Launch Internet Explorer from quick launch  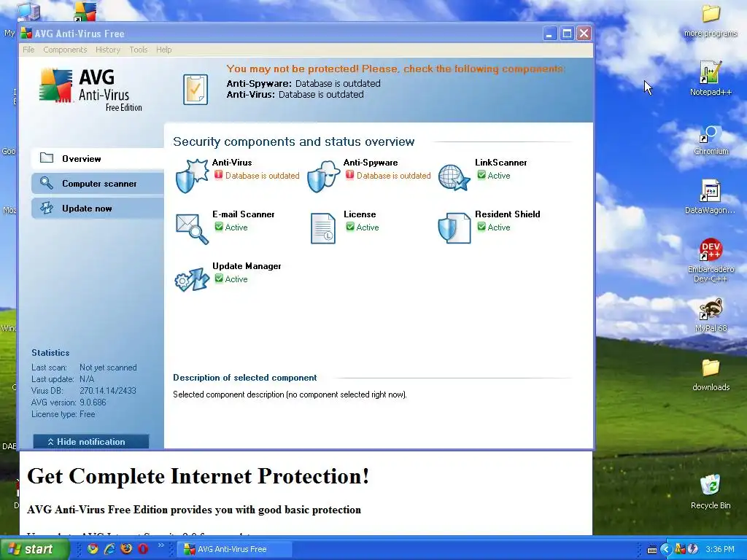point(109,549)
